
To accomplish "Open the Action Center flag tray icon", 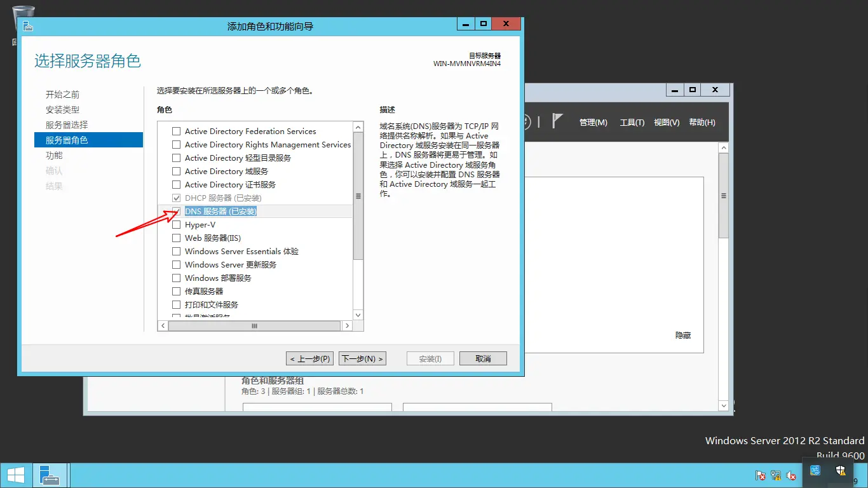I will (761, 475).
